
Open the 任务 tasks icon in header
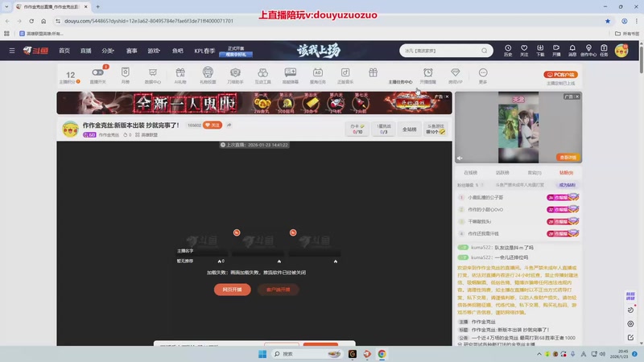tap(604, 51)
